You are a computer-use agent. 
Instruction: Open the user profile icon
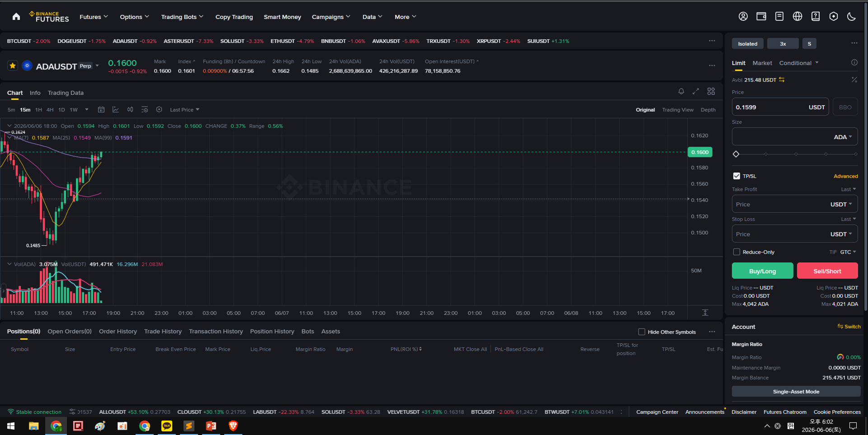743,17
